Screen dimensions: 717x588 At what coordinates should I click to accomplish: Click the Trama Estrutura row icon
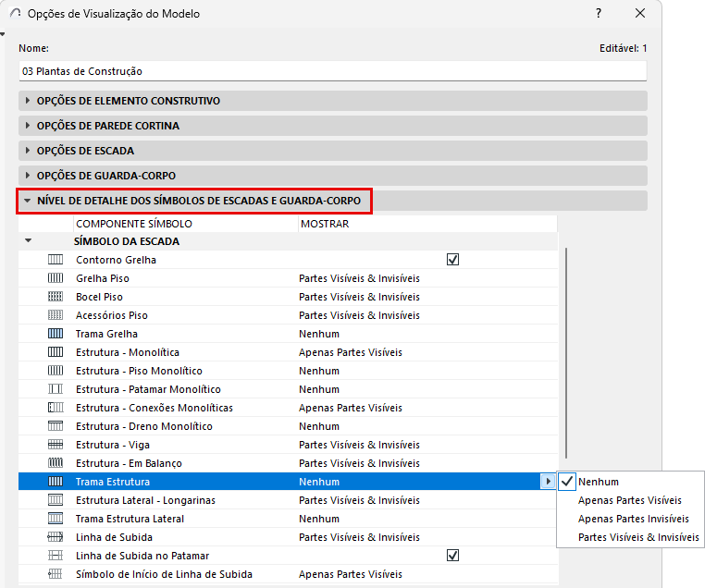pos(56,481)
